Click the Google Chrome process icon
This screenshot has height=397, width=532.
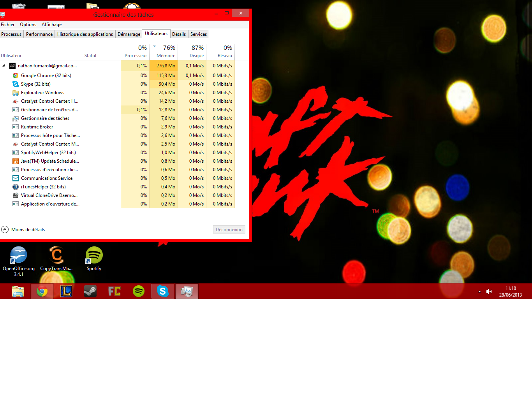[16, 76]
